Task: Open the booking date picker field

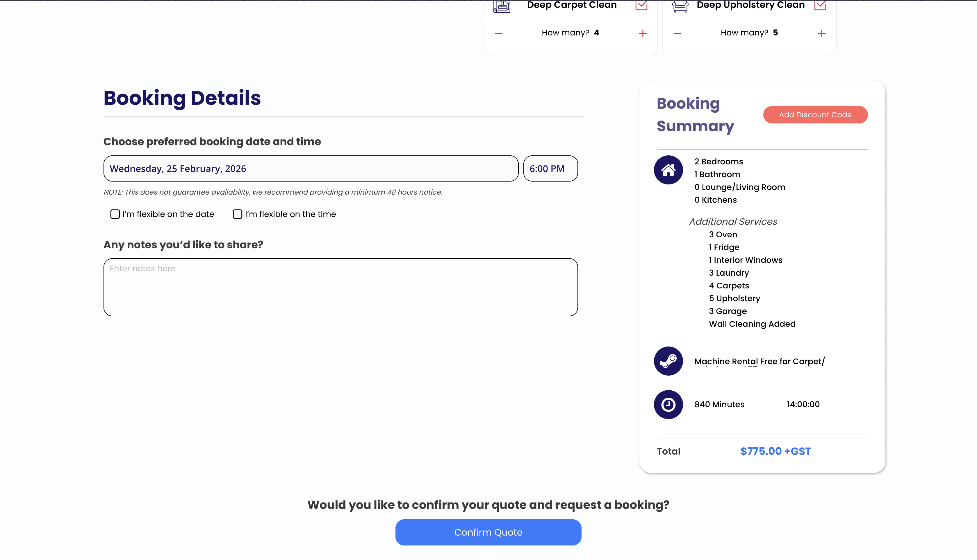Action: [x=311, y=168]
